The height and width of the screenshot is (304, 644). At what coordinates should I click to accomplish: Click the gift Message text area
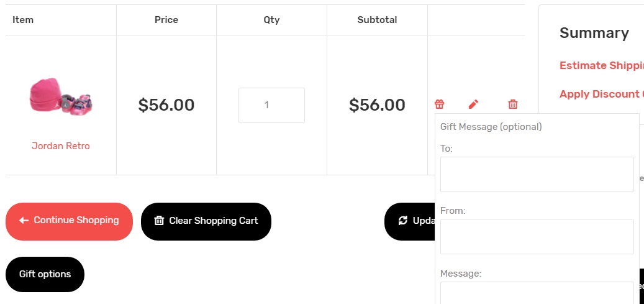[537, 293]
